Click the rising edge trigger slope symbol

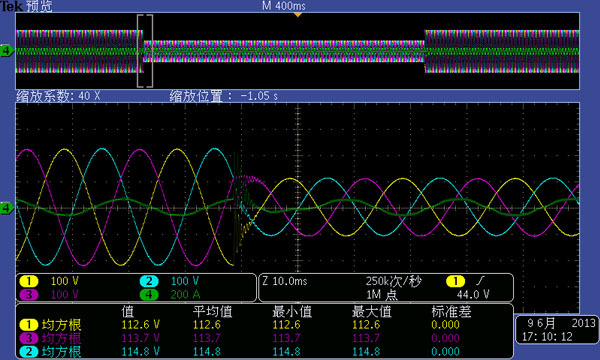pos(480,281)
